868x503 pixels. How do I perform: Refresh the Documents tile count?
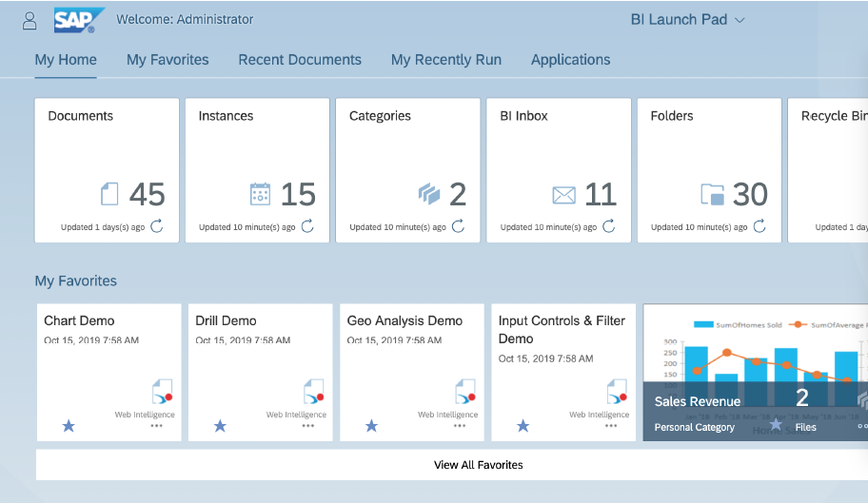(157, 226)
